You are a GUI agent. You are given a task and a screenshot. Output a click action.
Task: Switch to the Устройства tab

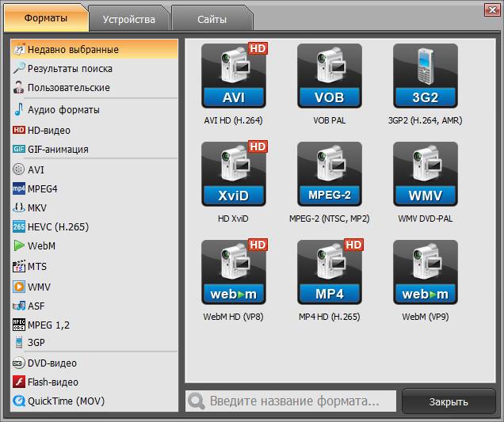[129, 18]
